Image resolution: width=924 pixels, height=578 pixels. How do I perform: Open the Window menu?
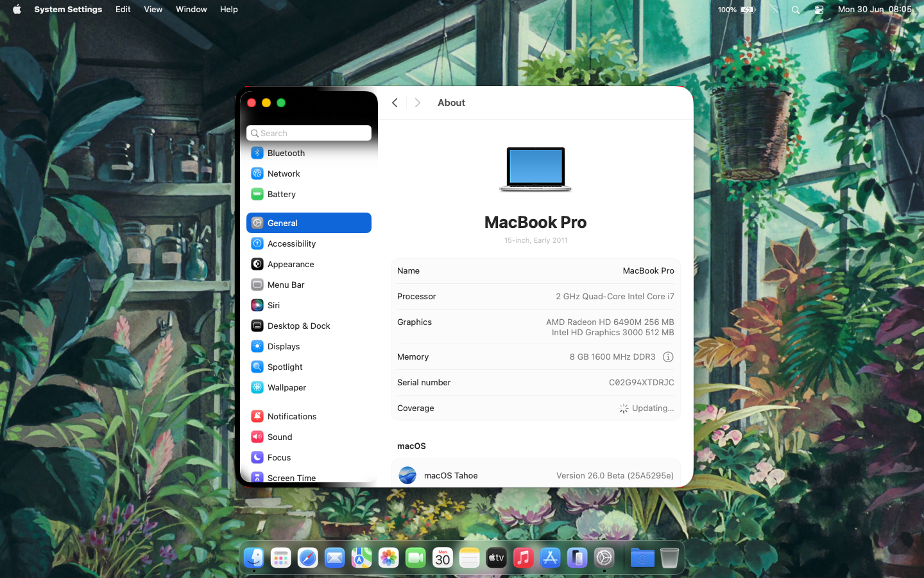[191, 10]
